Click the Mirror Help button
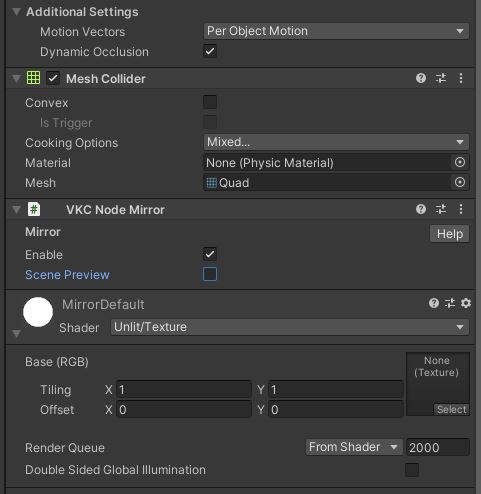This screenshot has height=494, width=481. coord(450,234)
